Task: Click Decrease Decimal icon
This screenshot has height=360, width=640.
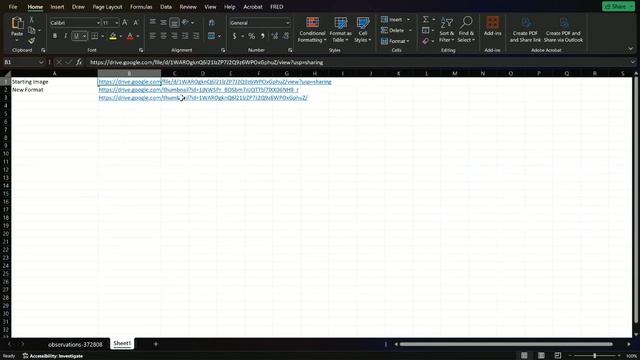Action: 286,36
